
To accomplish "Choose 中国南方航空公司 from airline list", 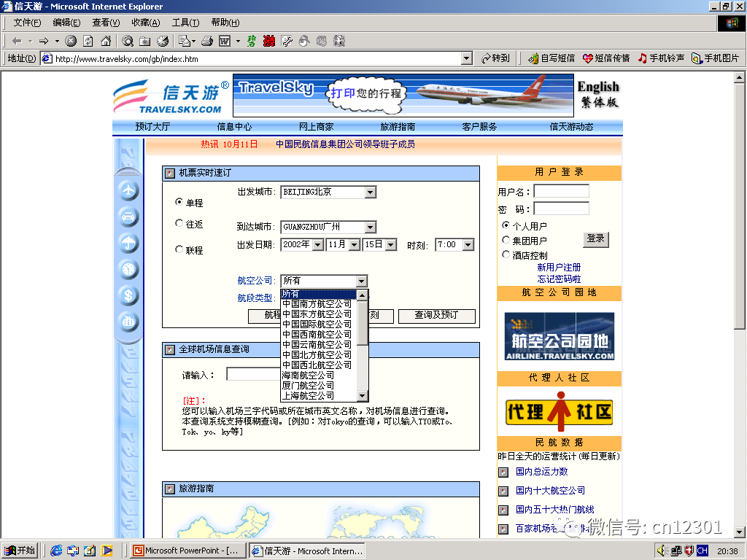I will 318,304.
